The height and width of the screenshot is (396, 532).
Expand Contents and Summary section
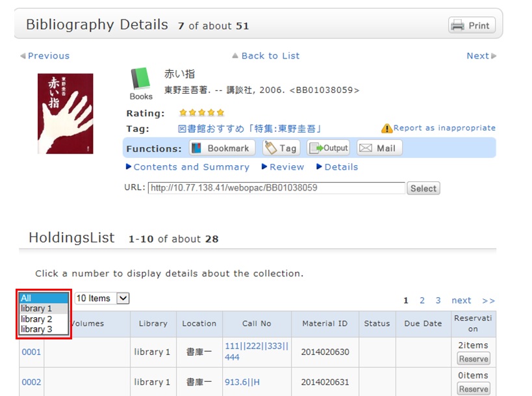[190, 167]
